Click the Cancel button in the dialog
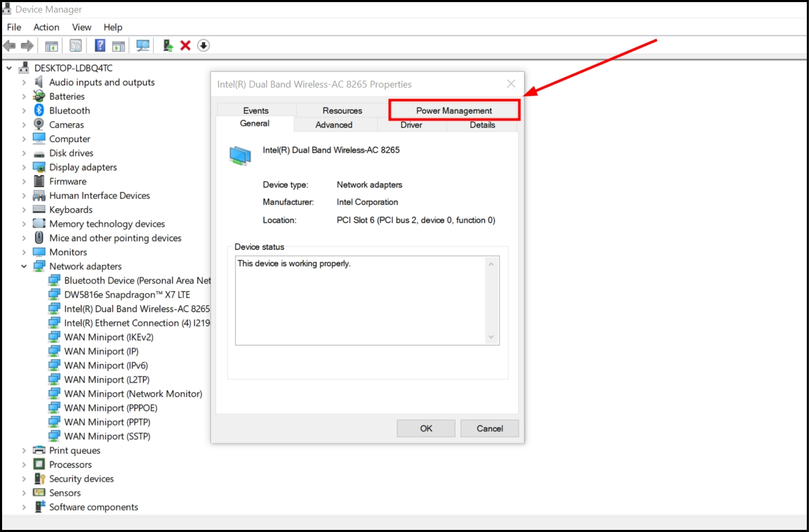This screenshot has width=811, height=532. click(x=489, y=428)
